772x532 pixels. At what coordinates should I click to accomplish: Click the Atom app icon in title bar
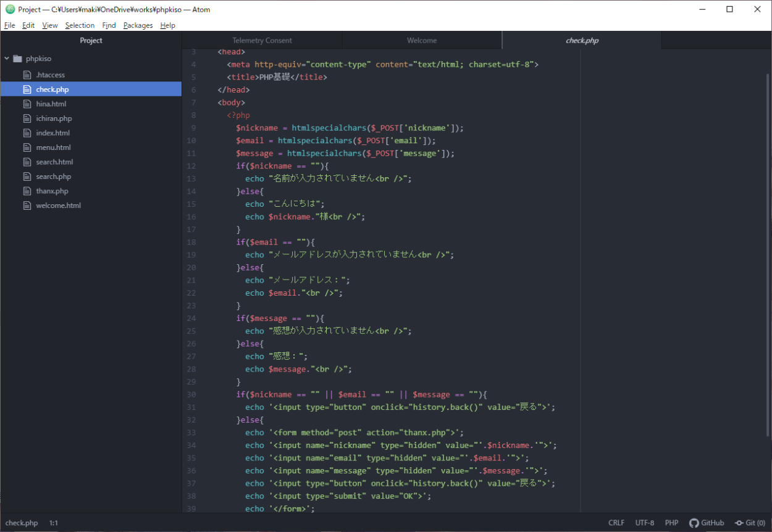(x=10, y=9)
